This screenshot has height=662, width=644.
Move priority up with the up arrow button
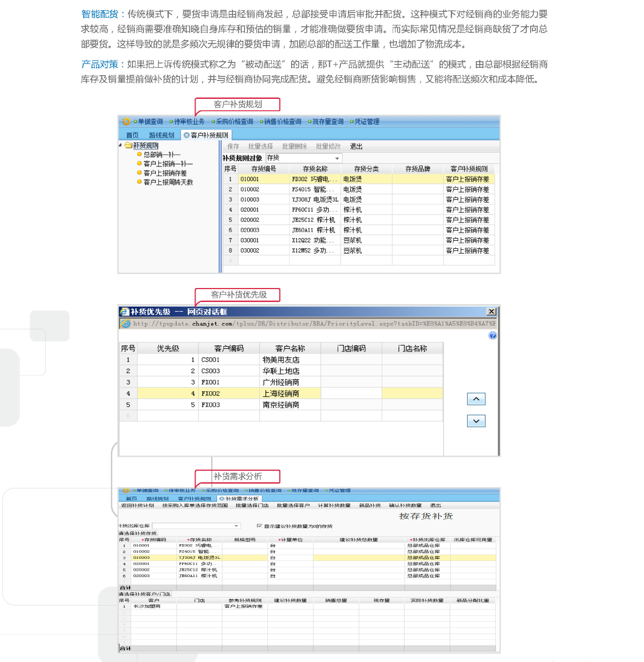pyautogui.click(x=476, y=399)
